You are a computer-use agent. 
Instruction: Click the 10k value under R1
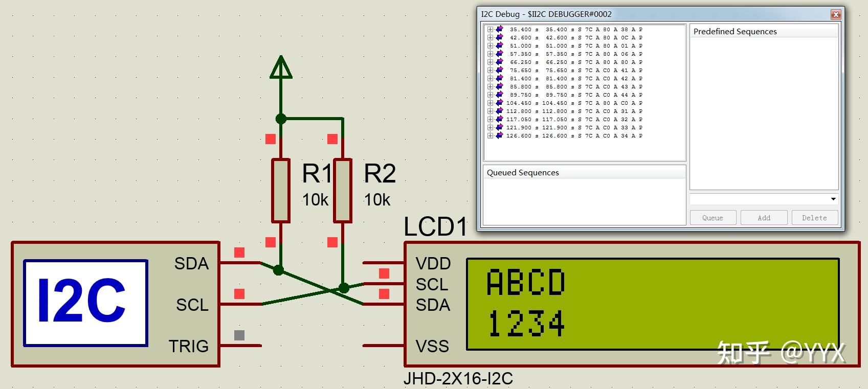(315, 200)
